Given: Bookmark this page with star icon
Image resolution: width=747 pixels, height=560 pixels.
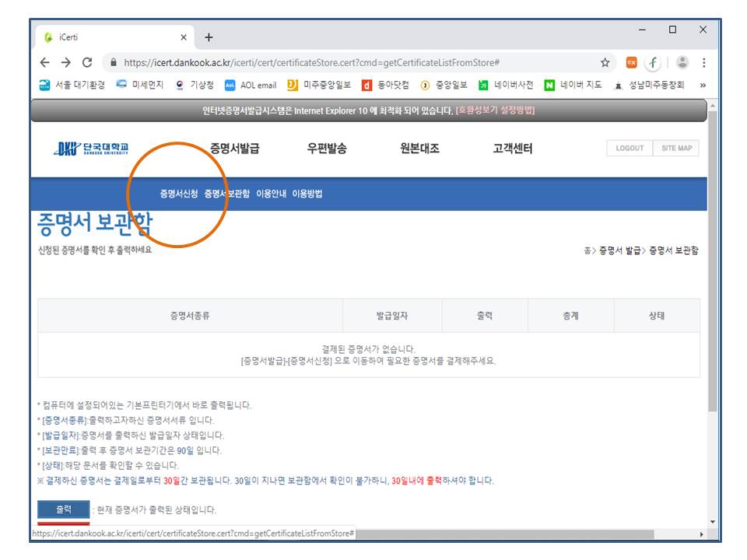Looking at the screenshot, I should (x=605, y=63).
